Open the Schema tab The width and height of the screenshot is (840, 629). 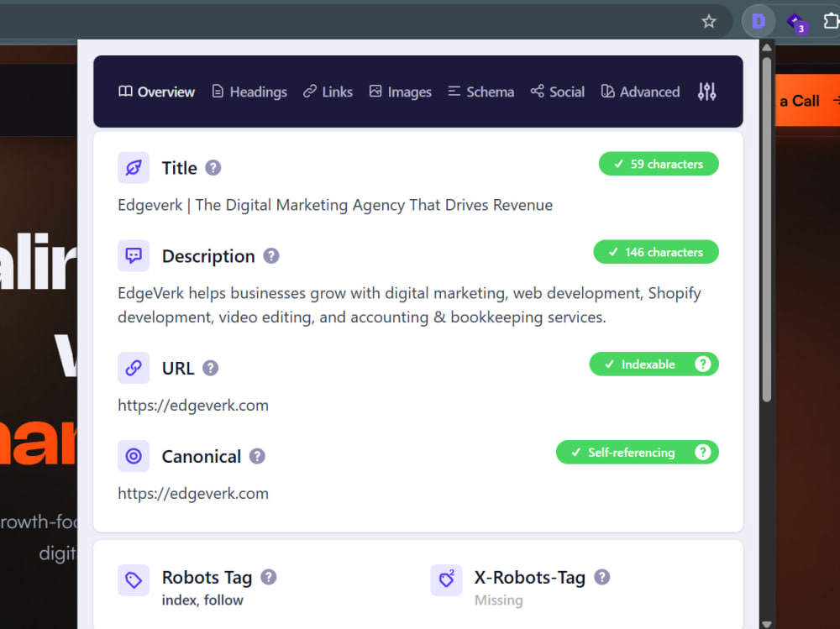point(481,92)
